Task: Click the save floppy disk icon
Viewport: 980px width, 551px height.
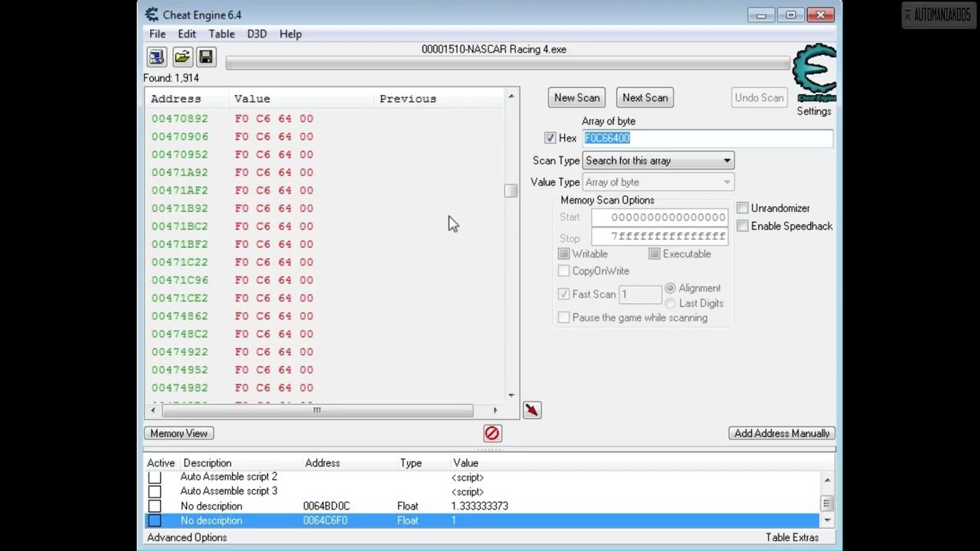Action: 205,57
